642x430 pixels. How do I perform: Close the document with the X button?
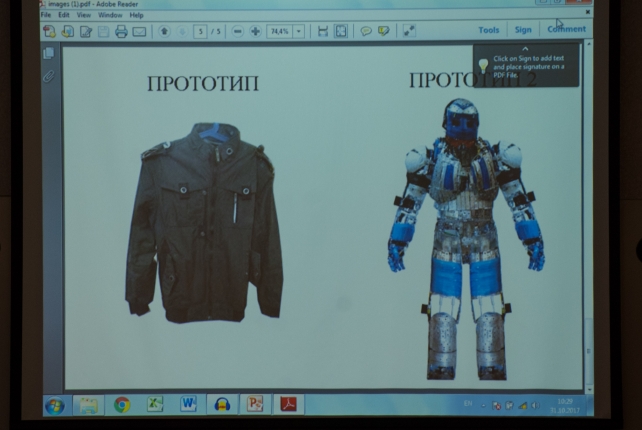tap(588, 12)
